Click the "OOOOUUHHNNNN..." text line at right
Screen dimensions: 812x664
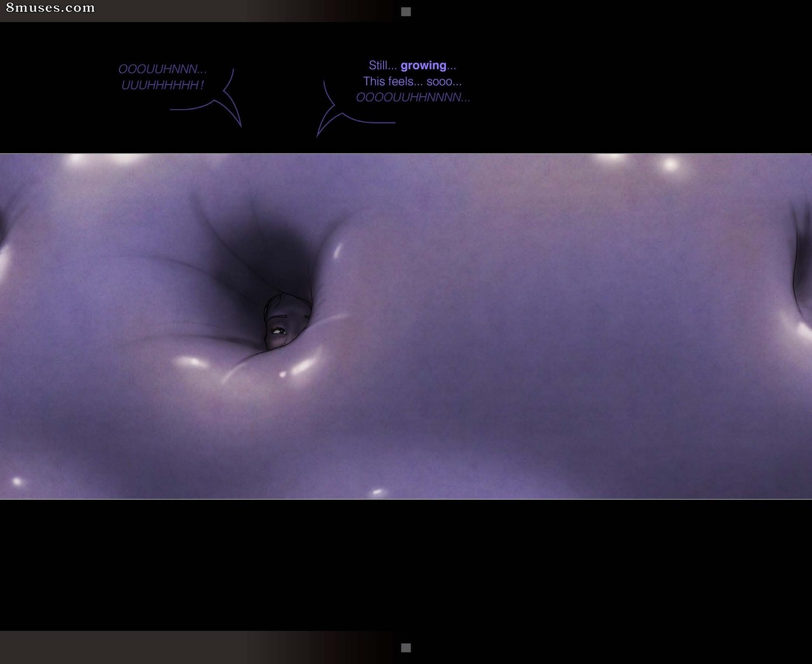[x=413, y=97]
